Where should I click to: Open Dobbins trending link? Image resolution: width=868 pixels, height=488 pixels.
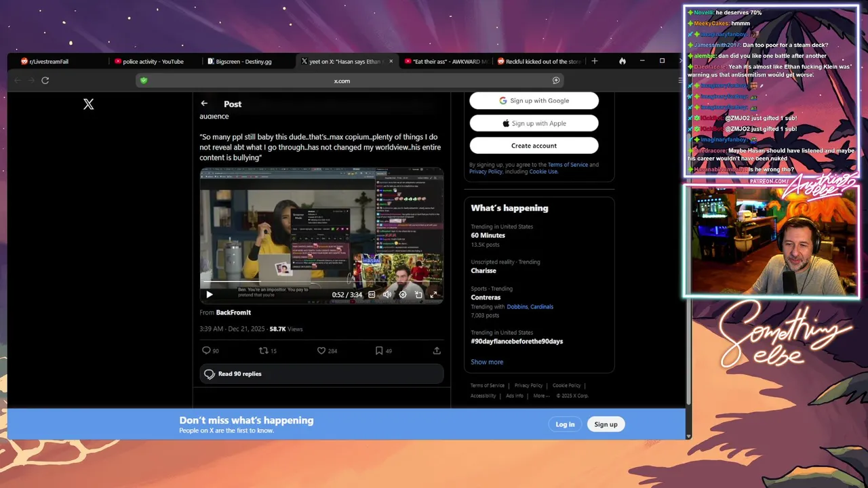517,306
